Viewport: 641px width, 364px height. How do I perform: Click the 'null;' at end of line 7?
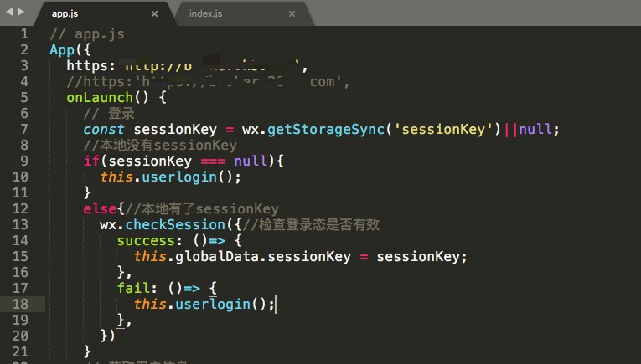[x=539, y=130]
